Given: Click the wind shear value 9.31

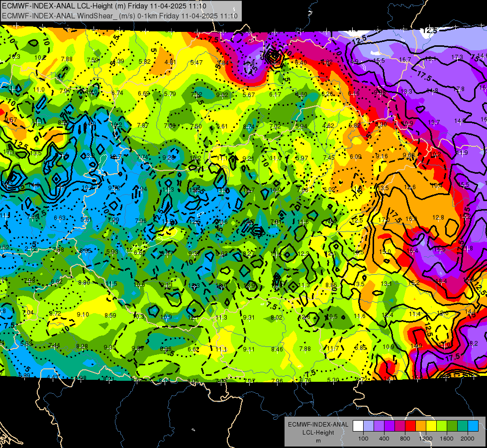Looking at the screenshot, I should [248, 318].
